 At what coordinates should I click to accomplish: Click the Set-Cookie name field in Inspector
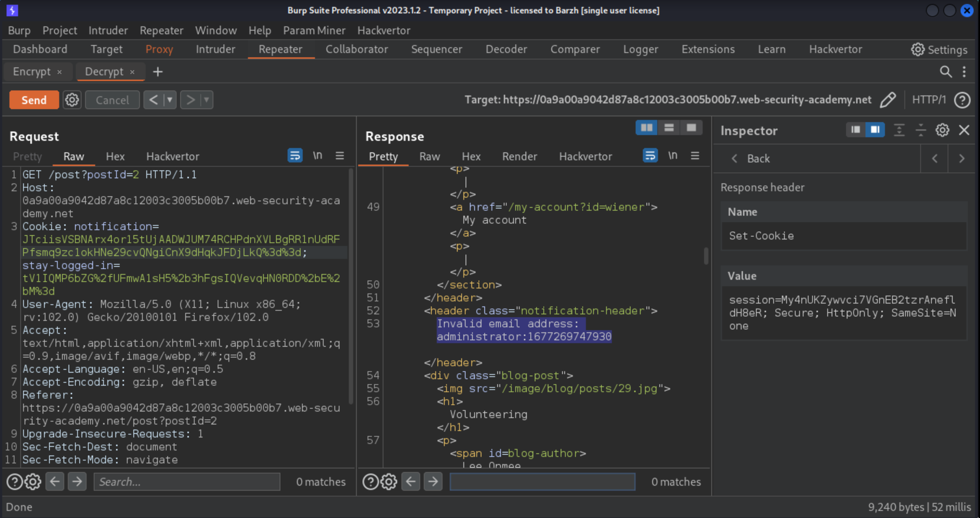844,236
